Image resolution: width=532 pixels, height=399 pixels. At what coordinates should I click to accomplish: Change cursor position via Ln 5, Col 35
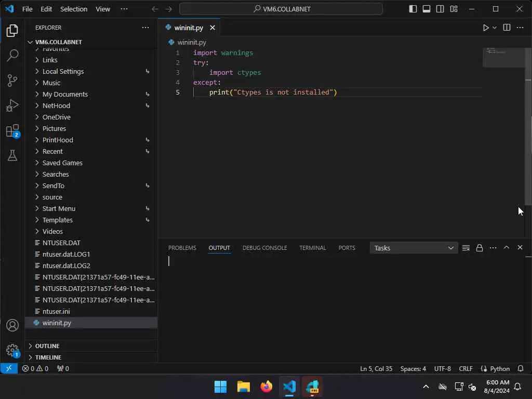[376, 369]
